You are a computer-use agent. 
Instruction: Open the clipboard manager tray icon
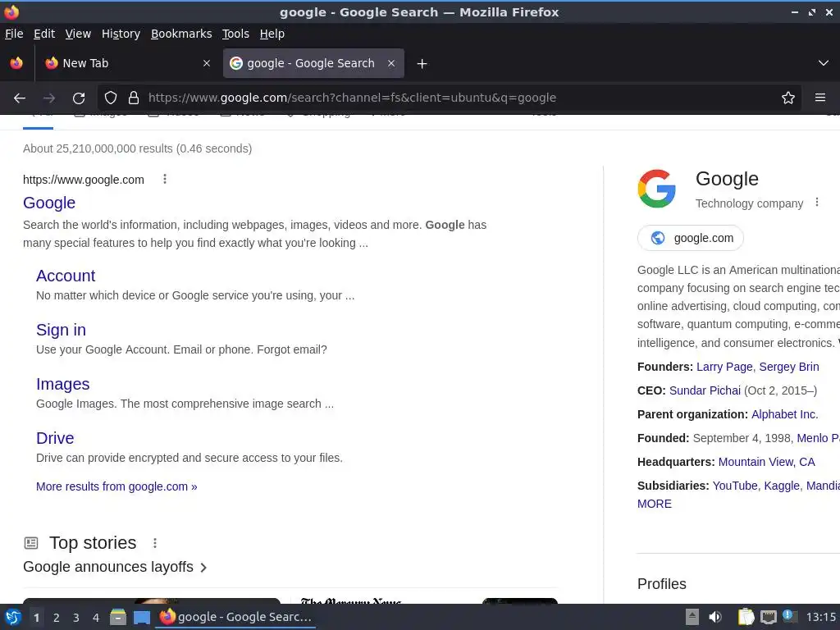(x=746, y=617)
